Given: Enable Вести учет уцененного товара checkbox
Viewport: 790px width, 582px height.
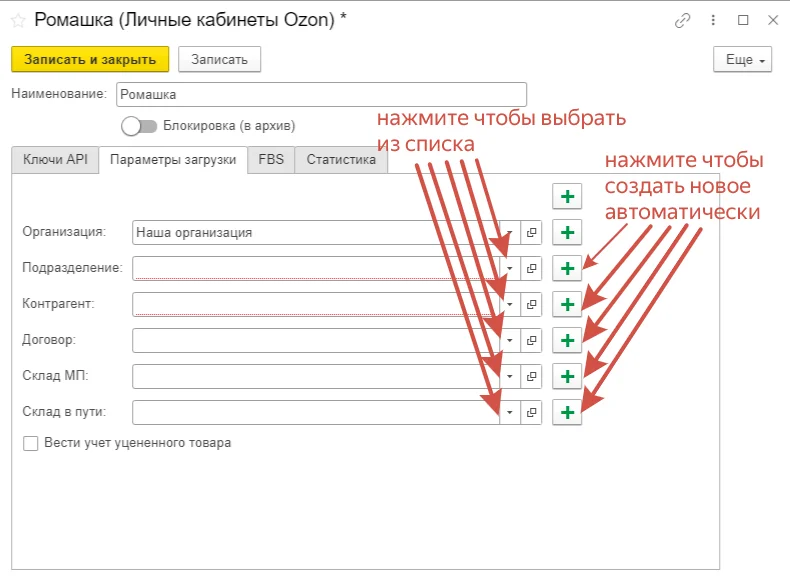Looking at the screenshot, I should (30, 443).
